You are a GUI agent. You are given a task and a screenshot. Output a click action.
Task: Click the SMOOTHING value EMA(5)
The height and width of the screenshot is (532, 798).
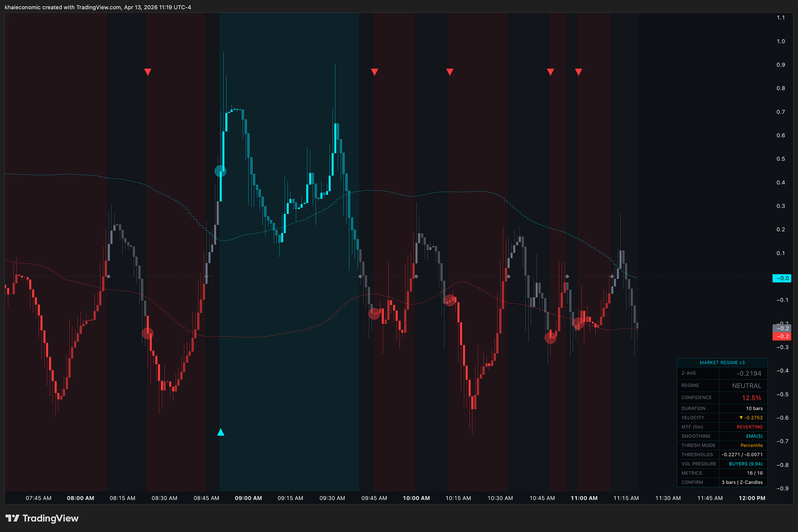tap(754, 436)
